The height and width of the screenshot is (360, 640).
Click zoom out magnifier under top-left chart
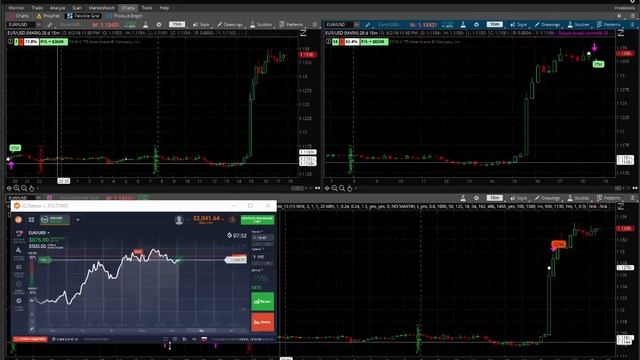[x=24, y=188]
